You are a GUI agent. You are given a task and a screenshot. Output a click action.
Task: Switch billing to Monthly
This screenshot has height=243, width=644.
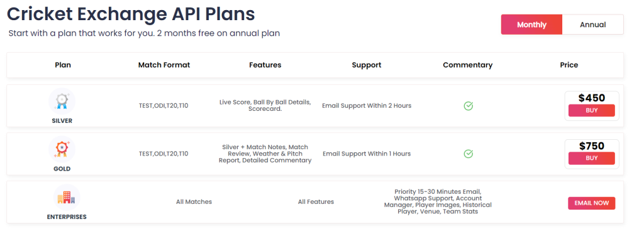pyautogui.click(x=531, y=25)
